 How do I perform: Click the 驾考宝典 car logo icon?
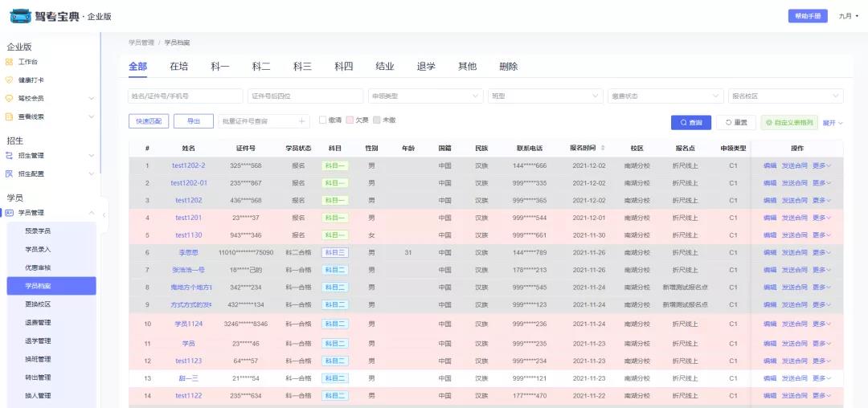20,16
